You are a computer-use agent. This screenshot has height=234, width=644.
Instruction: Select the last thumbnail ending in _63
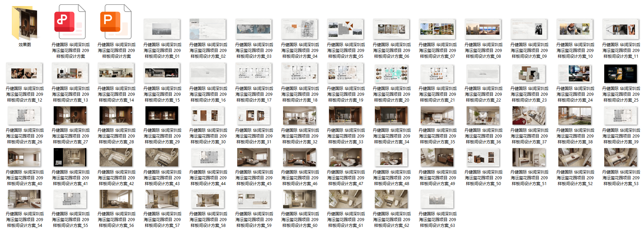(437, 199)
